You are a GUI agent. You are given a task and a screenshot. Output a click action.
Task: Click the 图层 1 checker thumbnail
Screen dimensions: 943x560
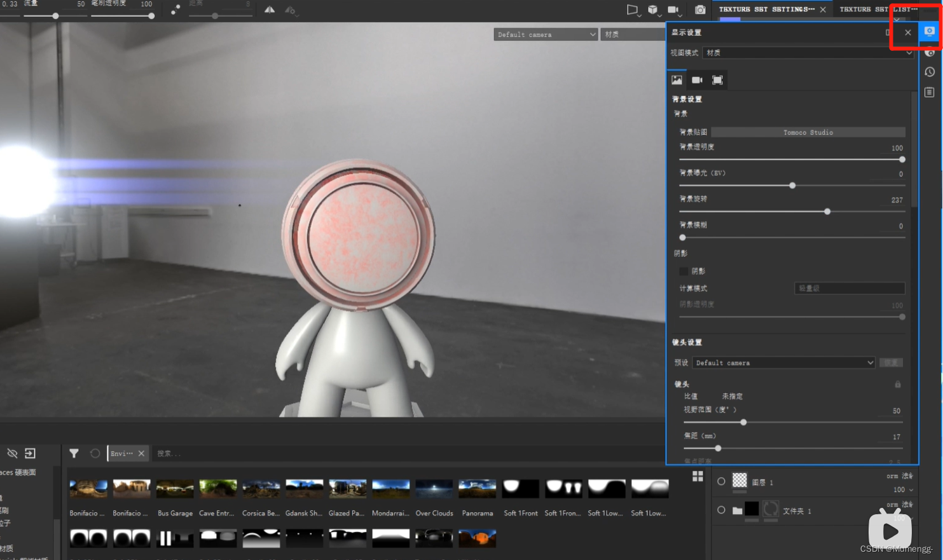point(740,481)
